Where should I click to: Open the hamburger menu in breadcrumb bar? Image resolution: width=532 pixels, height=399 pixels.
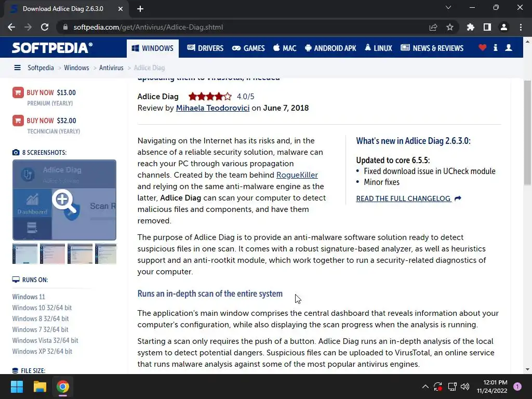[17, 68]
